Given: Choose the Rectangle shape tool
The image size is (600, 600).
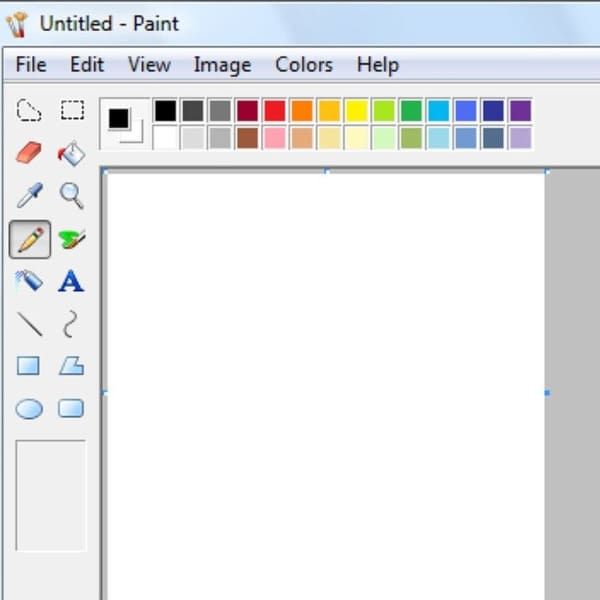Looking at the screenshot, I should tap(28, 366).
